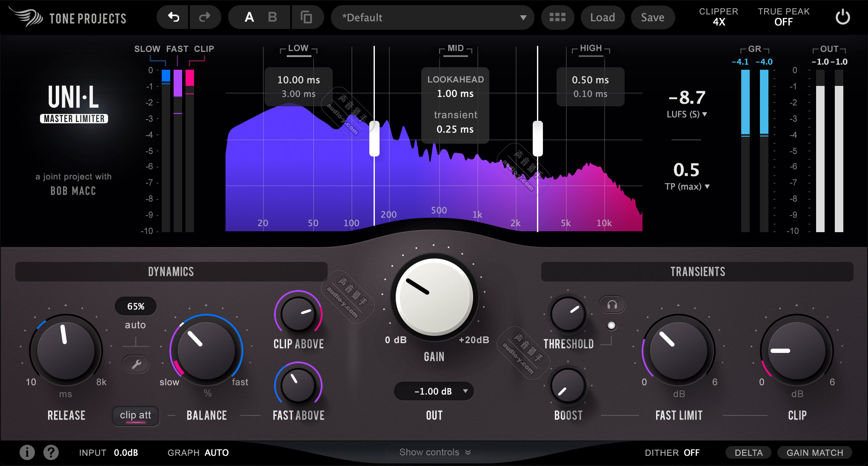
Task: Click the FAST ABOVE knob
Action: [298, 385]
